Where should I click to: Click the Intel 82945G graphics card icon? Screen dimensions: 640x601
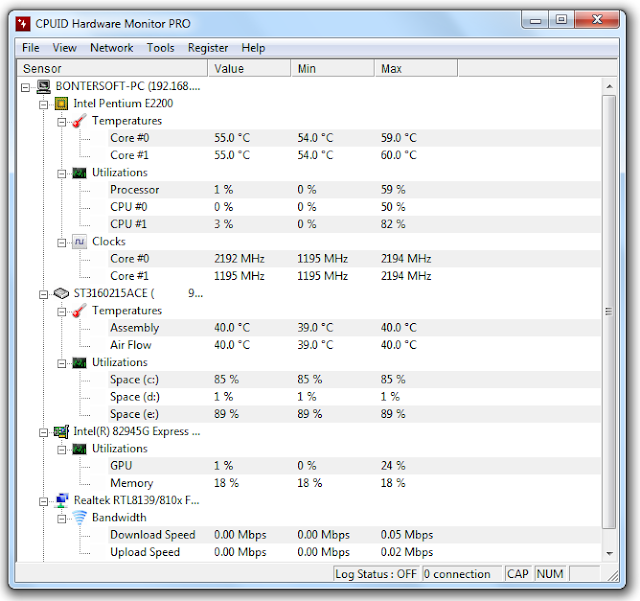(x=61, y=432)
